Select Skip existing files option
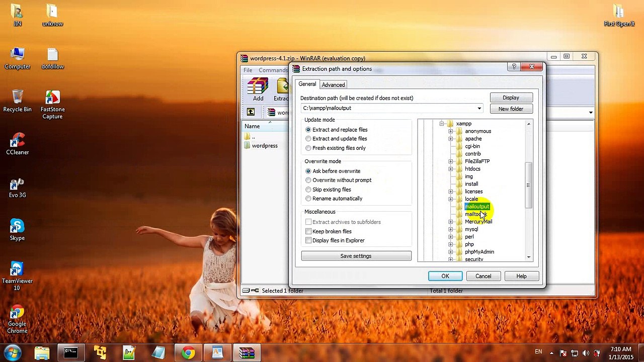The image size is (644, 362). tap(328, 190)
